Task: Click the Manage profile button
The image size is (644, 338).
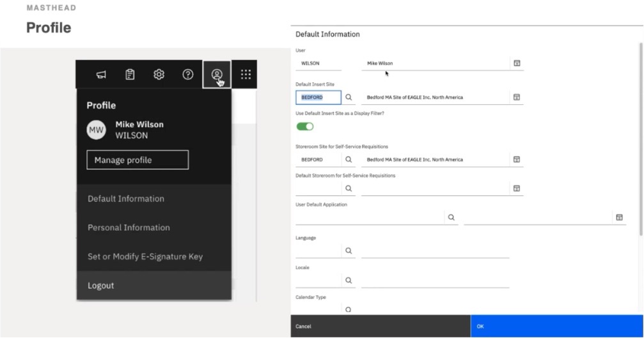Action: click(137, 160)
